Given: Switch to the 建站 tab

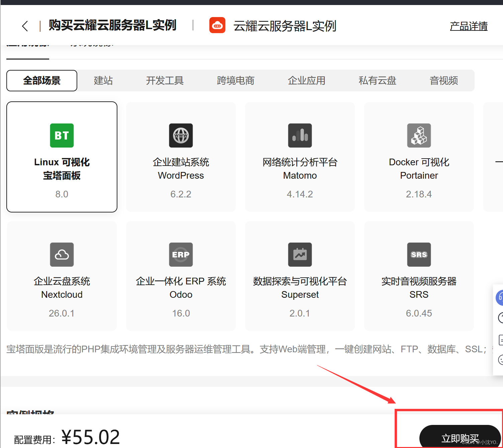Looking at the screenshot, I should click(x=103, y=81).
